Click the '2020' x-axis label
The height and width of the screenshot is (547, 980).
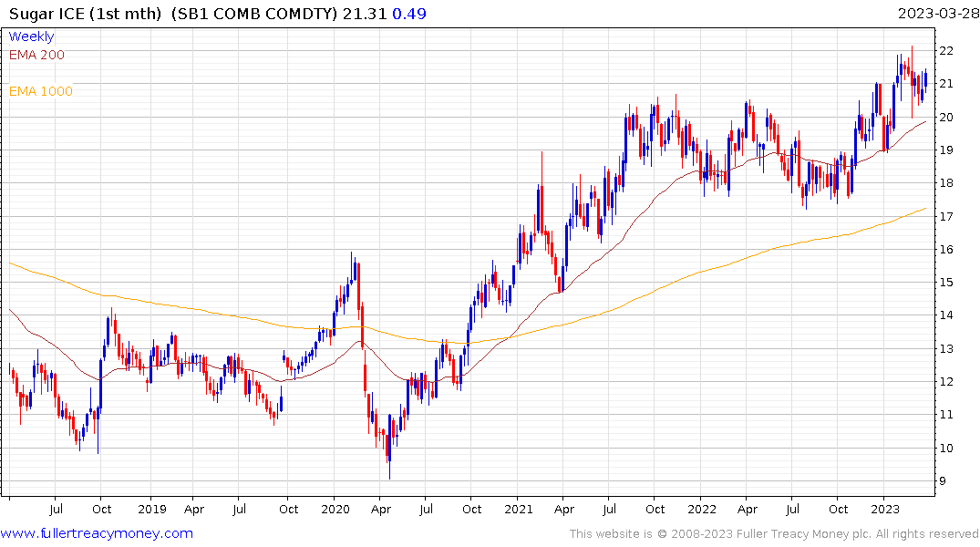335,509
